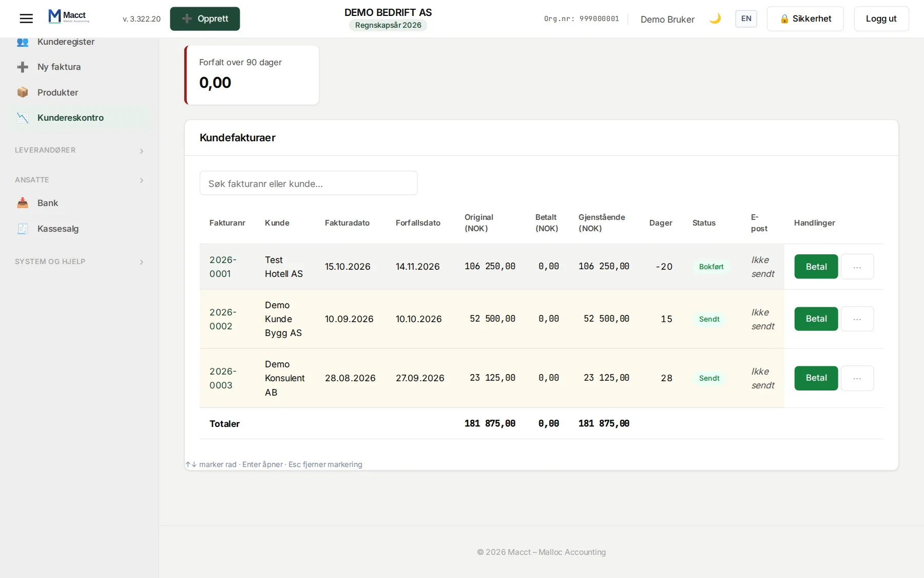Image resolution: width=924 pixels, height=578 pixels.
Task: Click the Opprett button
Action: coord(205,18)
